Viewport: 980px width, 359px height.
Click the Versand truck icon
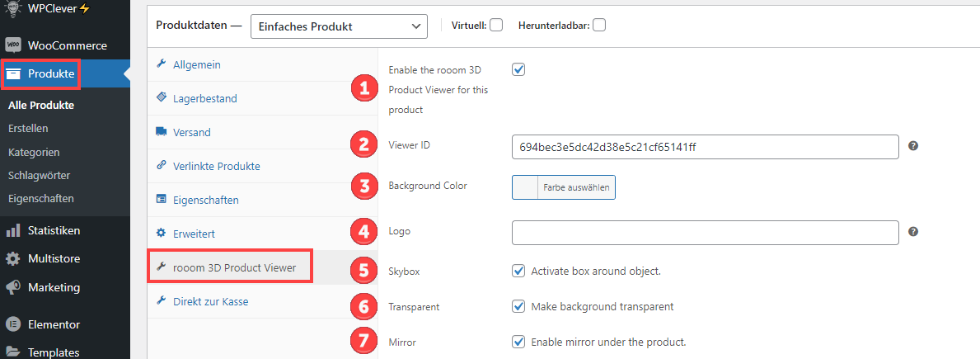[162, 132]
